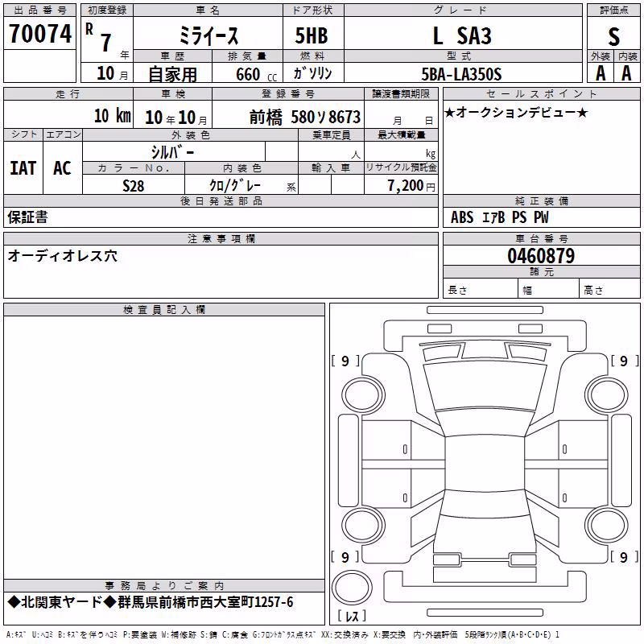Select grade L SA3 text
This screenshot has height=644, width=644.
coord(462,35)
